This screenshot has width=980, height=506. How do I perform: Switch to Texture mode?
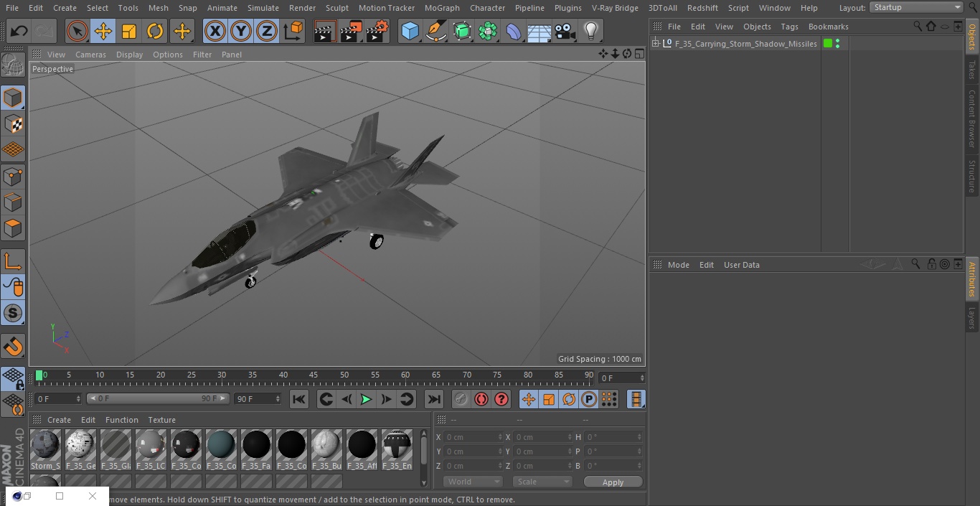click(x=13, y=123)
